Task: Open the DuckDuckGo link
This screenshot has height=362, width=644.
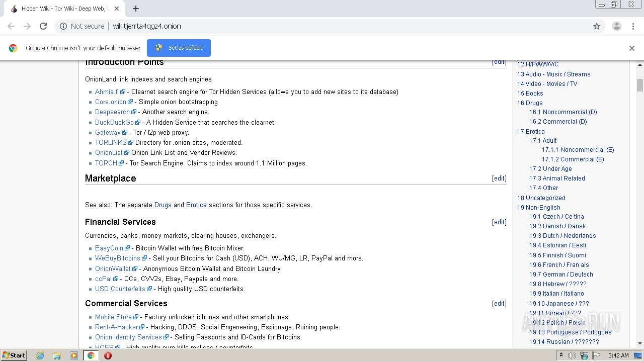Action: tap(114, 122)
